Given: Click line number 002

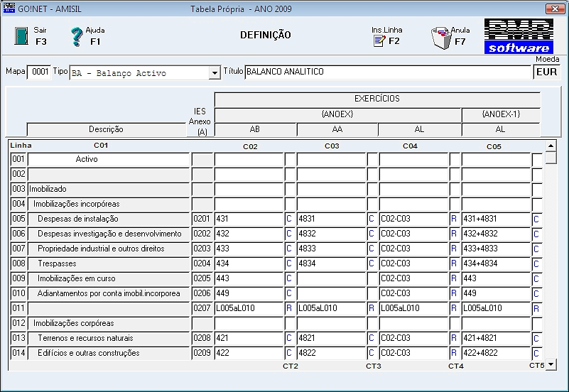Looking at the screenshot, I should 18,174.
